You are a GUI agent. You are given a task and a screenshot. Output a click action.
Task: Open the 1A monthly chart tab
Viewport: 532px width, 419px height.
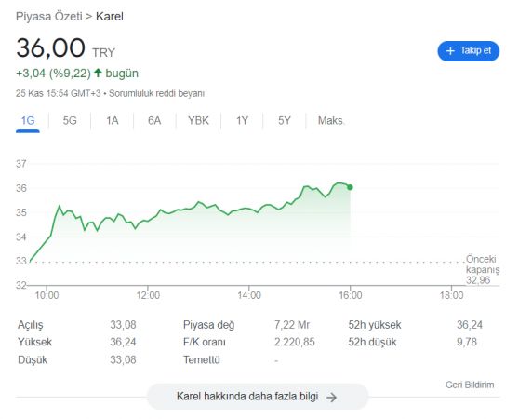point(113,120)
